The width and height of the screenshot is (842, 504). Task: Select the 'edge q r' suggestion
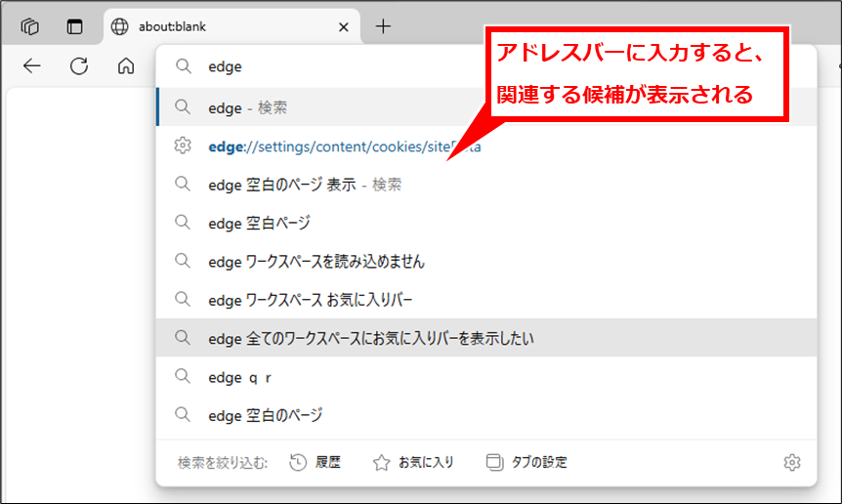(x=486, y=377)
